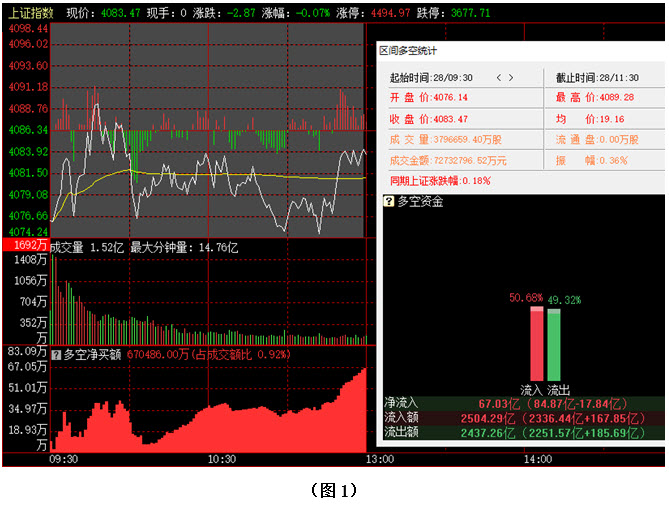Click the help icon beside 多空净买额
The width and height of the screenshot is (669, 511).
pyautogui.click(x=56, y=353)
